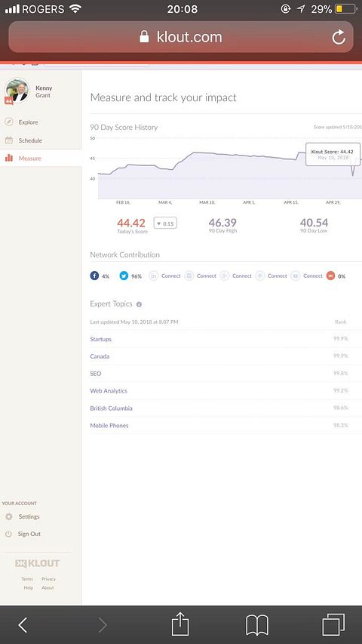Viewport: 362px width, 644px height.
Task: Click the Facebook network icon
Action: (94, 276)
